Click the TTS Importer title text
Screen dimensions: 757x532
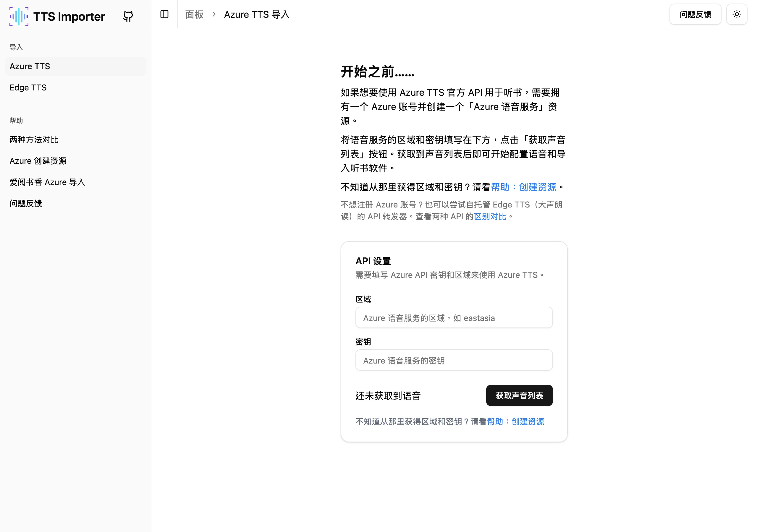pyautogui.click(x=69, y=17)
